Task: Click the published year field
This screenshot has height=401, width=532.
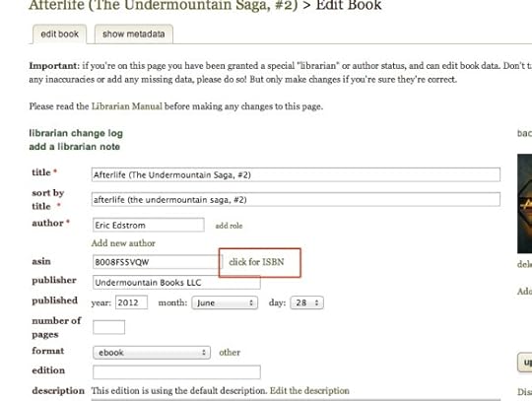Action: tap(132, 302)
